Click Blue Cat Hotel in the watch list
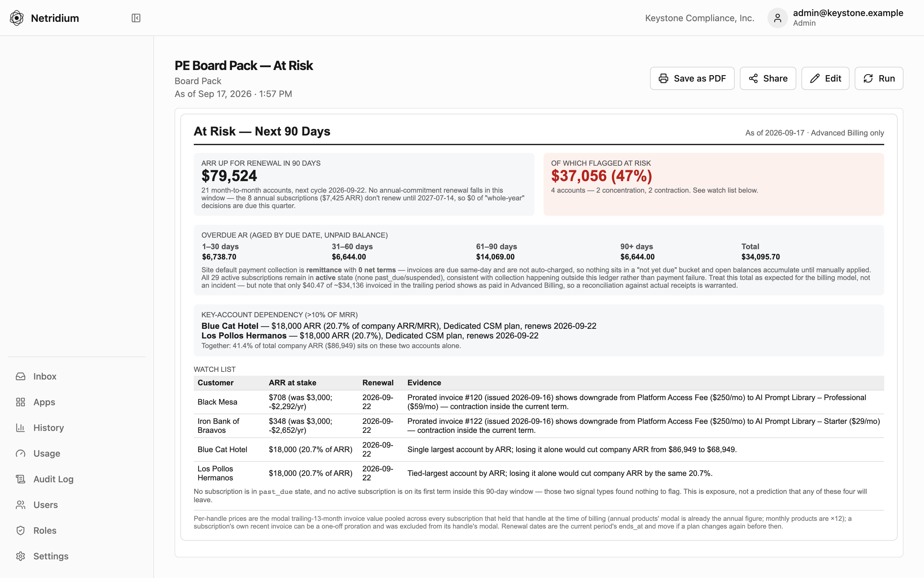 click(x=222, y=450)
